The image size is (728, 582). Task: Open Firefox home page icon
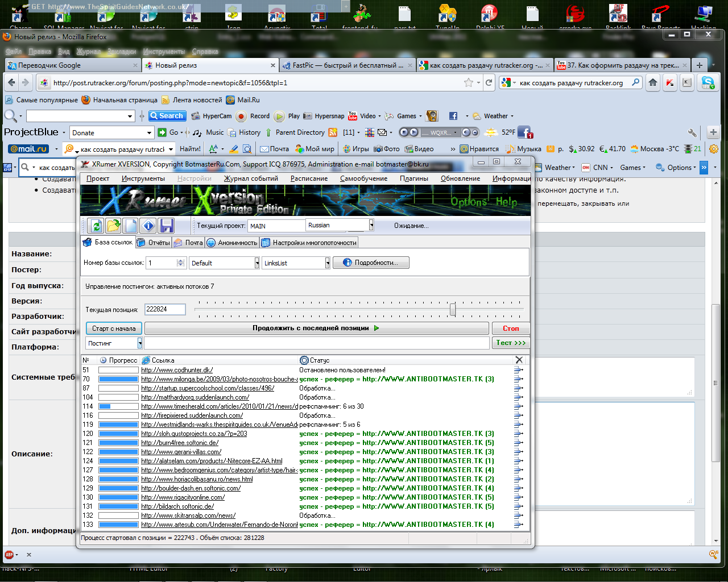(653, 82)
